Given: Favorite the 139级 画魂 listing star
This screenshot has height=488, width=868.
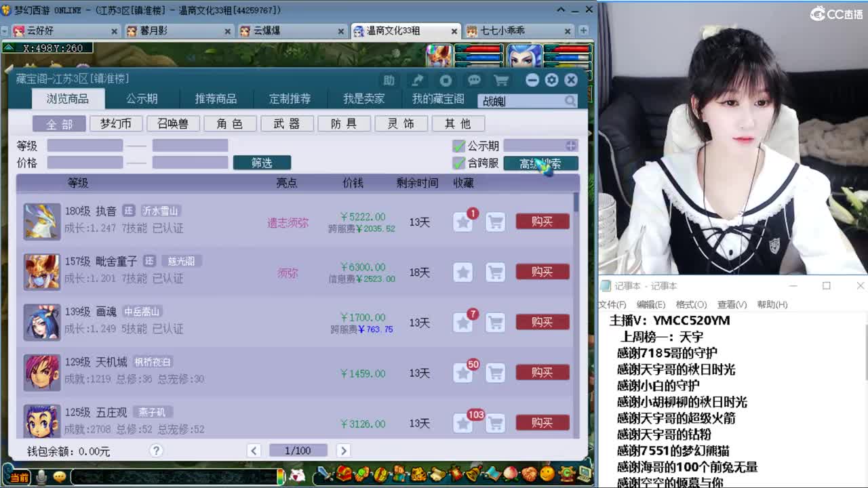Looking at the screenshot, I should tap(462, 323).
